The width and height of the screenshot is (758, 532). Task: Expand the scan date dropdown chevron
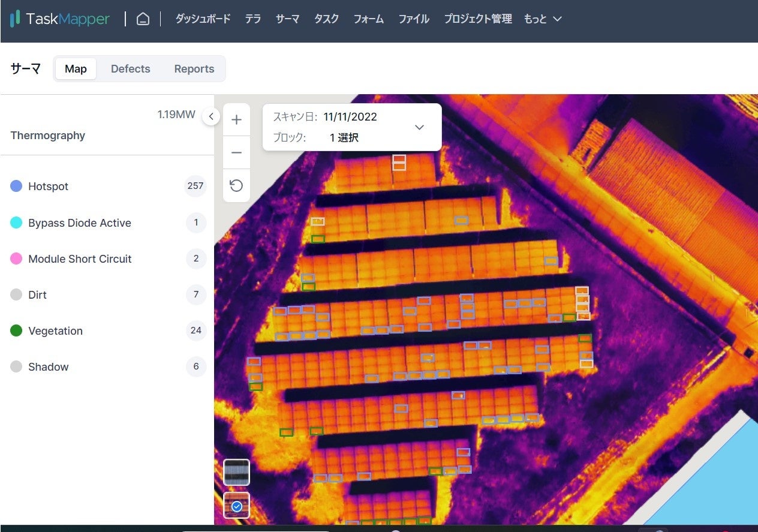(x=420, y=127)
